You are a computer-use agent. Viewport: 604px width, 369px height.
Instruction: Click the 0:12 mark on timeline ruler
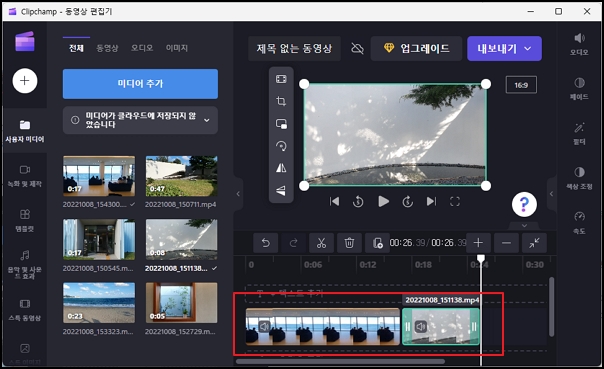[367, 265]
